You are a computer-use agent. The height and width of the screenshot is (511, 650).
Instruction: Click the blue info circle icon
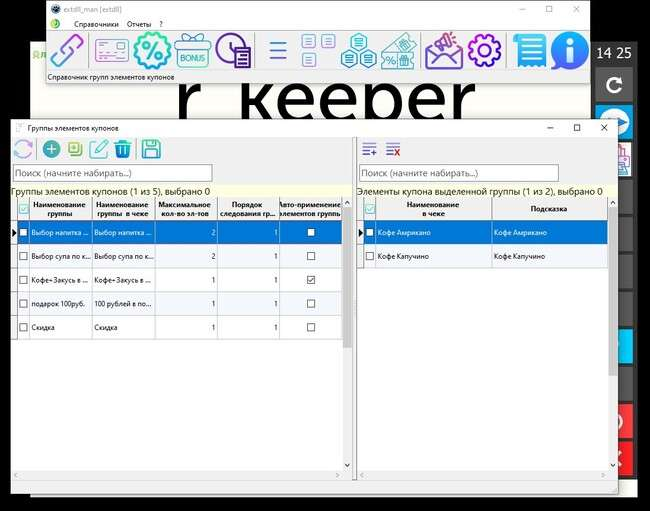569,49
